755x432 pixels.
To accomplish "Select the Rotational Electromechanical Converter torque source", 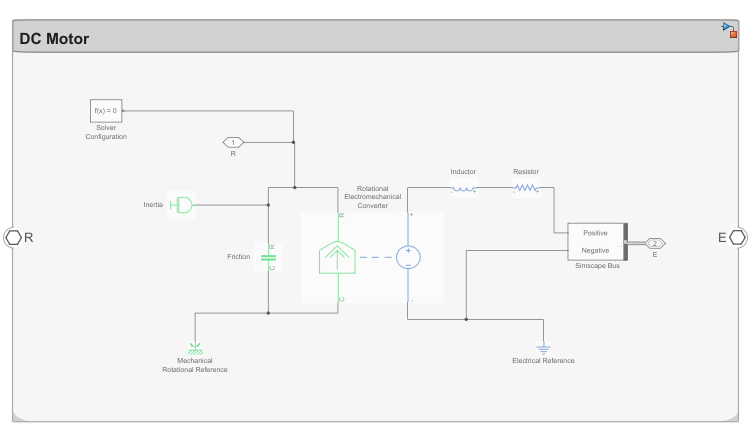I will click(340, 258).
